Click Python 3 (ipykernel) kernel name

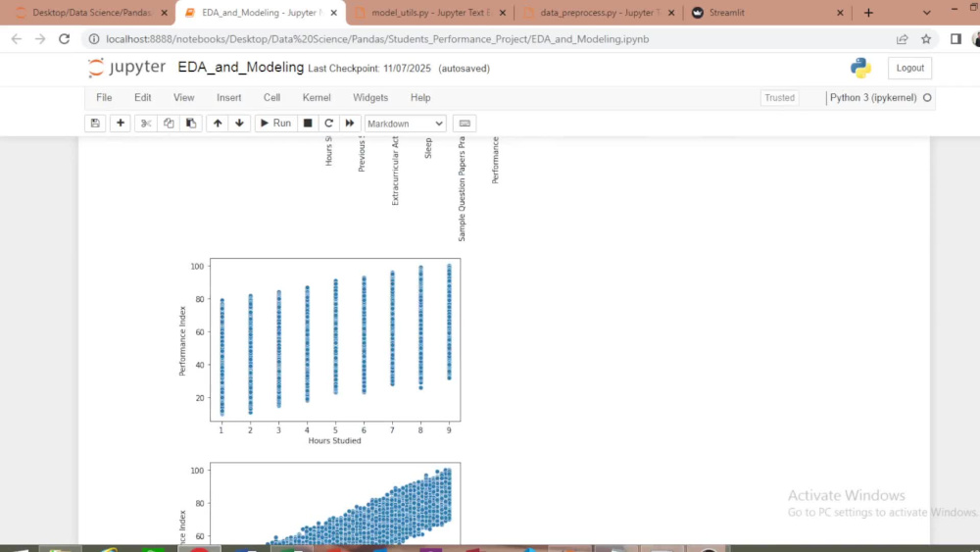point(873,97)
